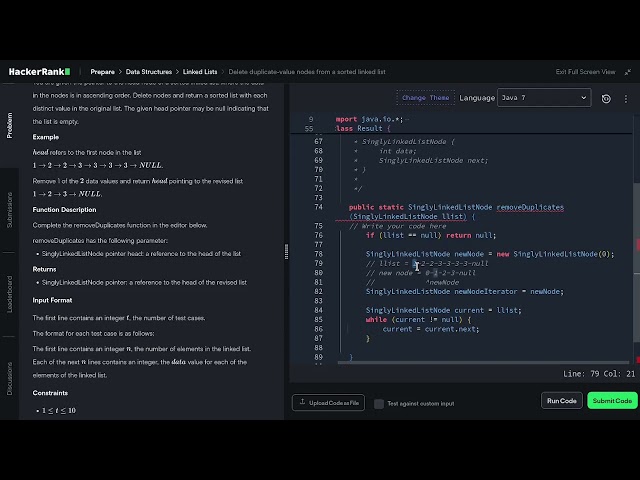This screenshot has width=640, height=480.
Task: Click the 'return null;' code on line 76
Action: tap(471, 236)
